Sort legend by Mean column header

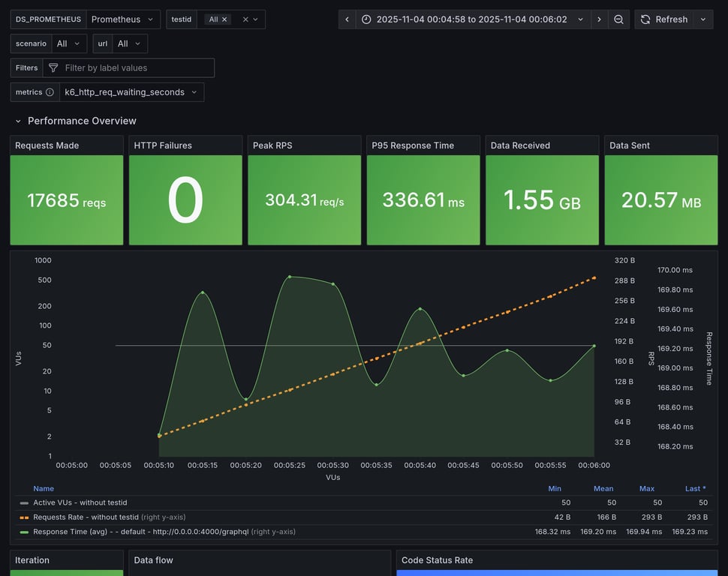pyautogui.click(x=603, y=488)
